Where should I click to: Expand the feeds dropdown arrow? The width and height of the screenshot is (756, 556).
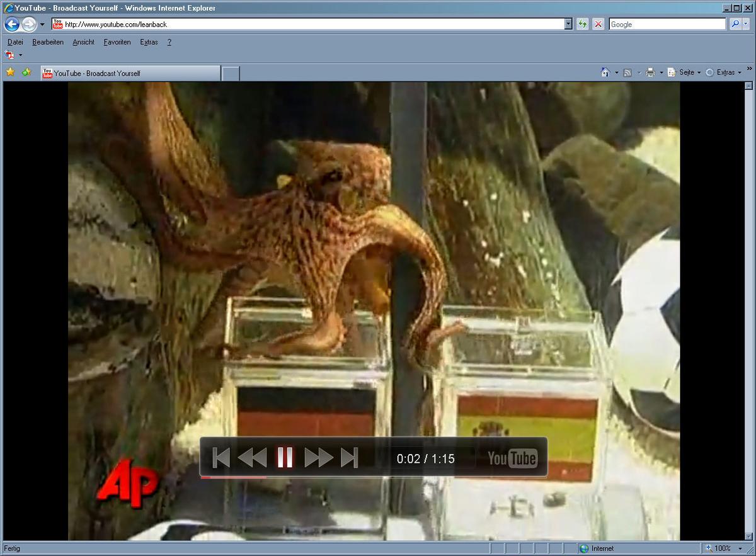(x=639, y=73)
